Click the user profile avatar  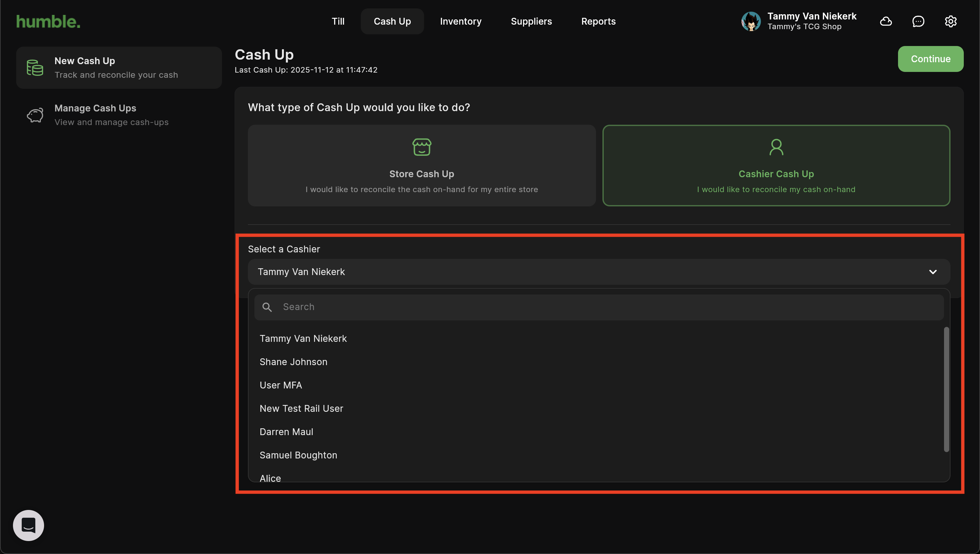pos(751,21)
